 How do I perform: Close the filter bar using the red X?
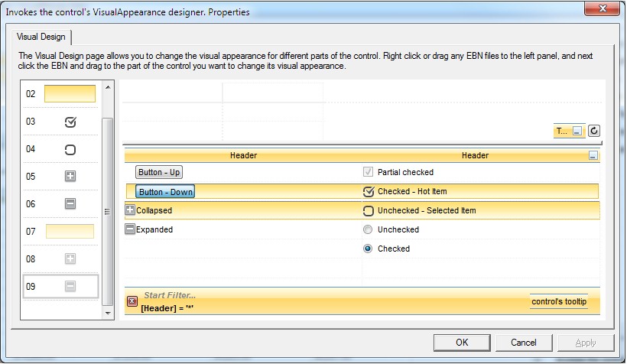pos(132,301)
